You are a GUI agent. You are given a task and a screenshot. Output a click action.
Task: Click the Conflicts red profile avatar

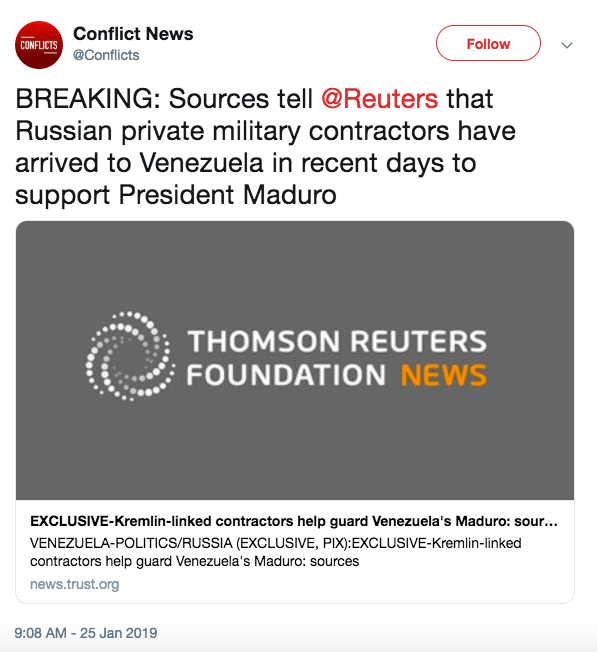(39, 45)
